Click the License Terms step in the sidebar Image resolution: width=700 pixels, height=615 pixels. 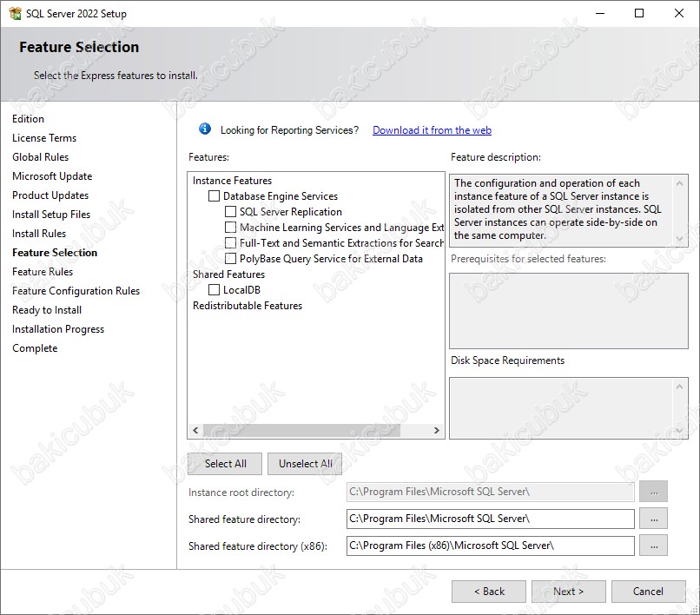[x=44, y=138]
